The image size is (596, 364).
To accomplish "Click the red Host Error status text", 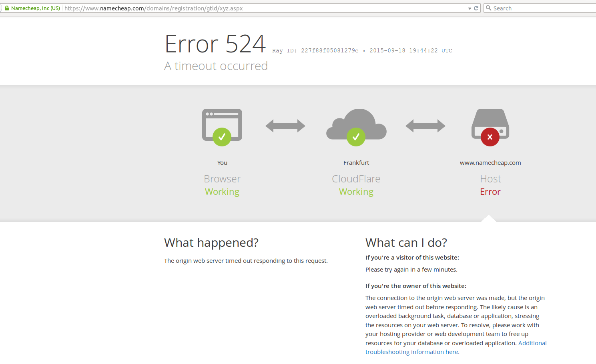I will (x=490, y=192).
